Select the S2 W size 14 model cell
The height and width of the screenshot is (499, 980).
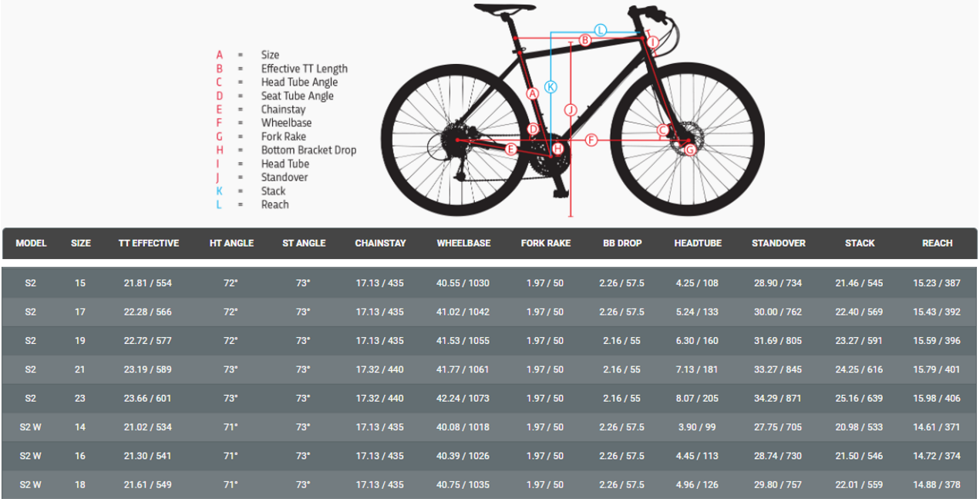coord(31,427)
